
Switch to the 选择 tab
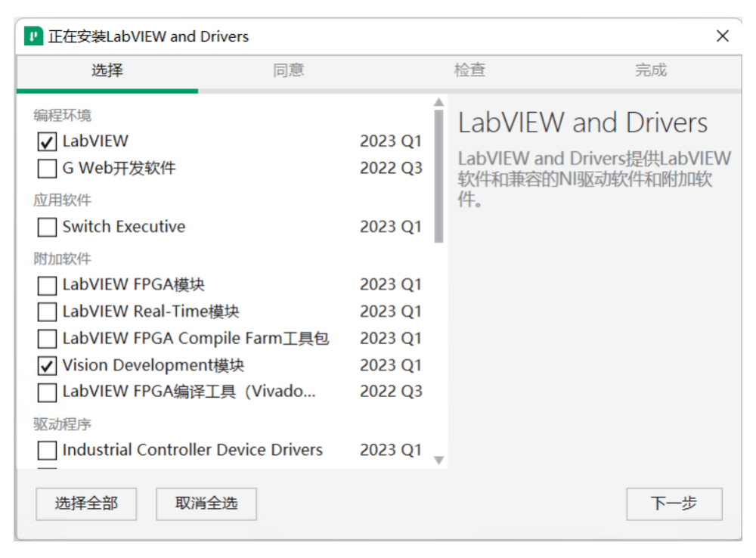pos(107,70)
